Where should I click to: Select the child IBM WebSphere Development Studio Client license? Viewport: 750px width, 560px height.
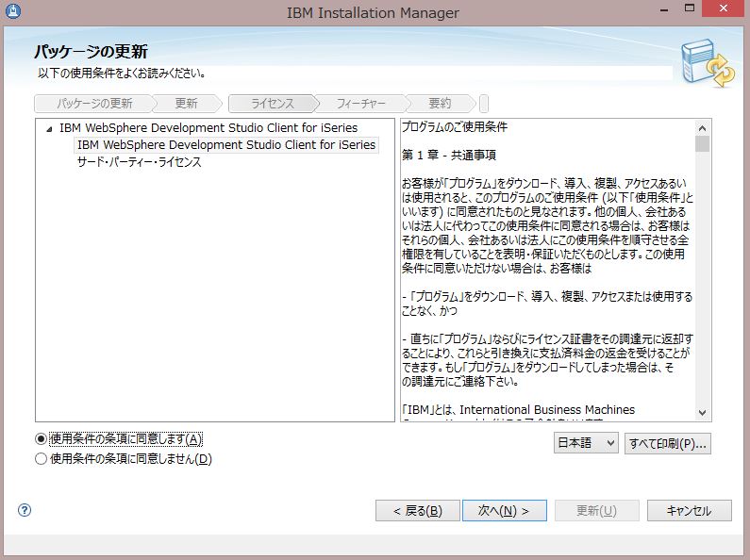[226, 145]
